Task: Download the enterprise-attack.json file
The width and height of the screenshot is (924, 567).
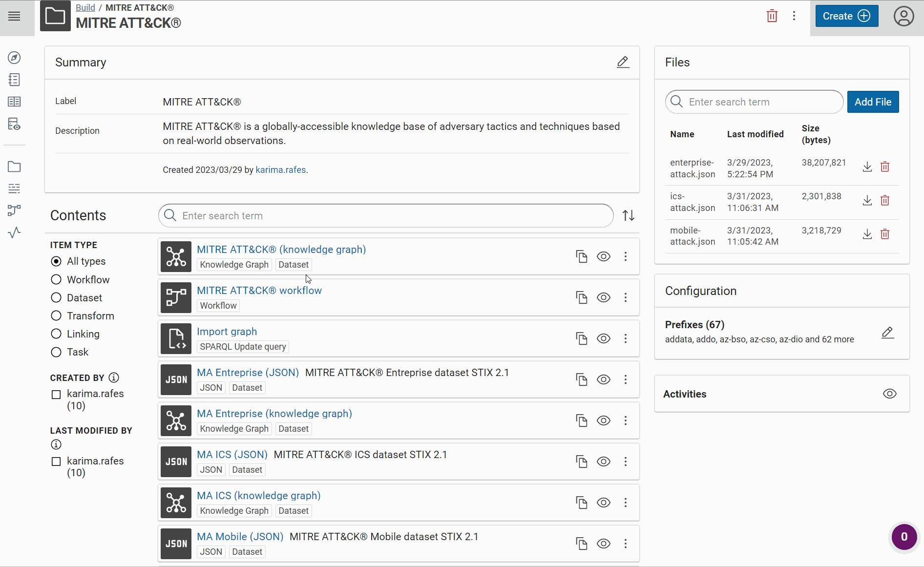Action: (867, 167)
